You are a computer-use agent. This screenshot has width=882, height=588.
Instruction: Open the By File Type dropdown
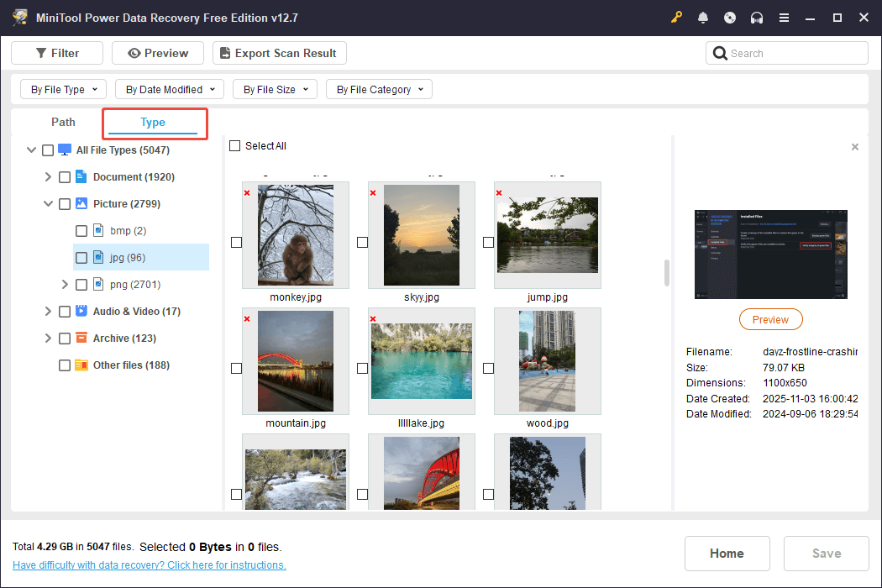pyautogui.click(x=63, y=90)
